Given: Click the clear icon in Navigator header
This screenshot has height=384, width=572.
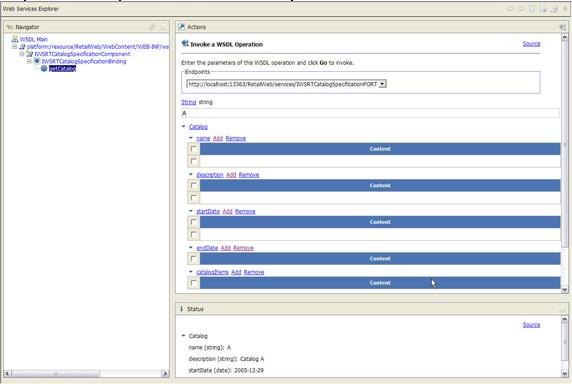Looking at the screenshot, I should point(163,27).
